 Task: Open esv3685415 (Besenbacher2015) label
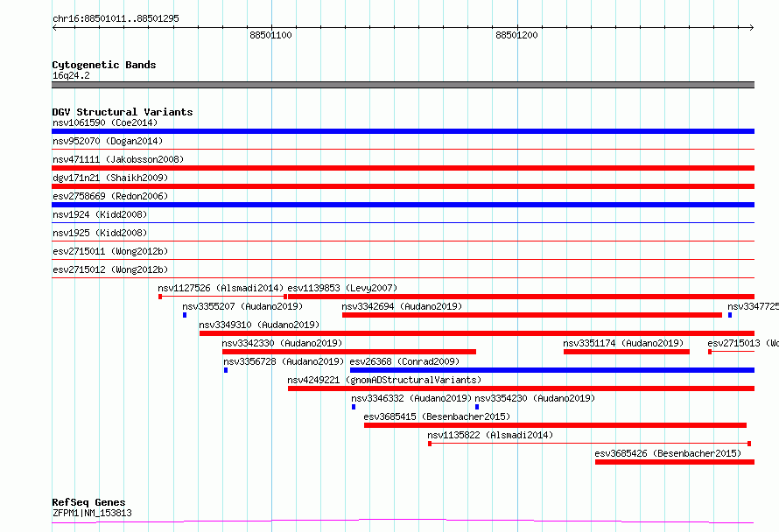[437, 416]
